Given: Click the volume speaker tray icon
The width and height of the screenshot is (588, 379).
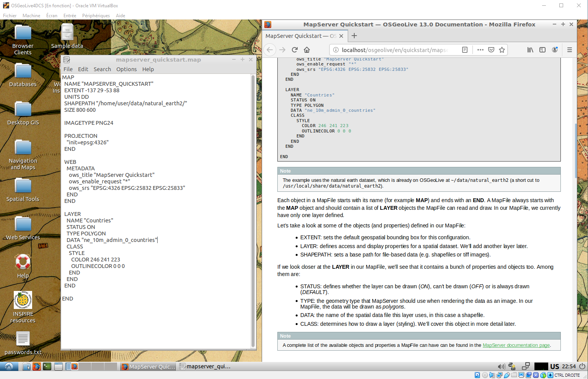Looking at the screenshot, I should [501, 366].
